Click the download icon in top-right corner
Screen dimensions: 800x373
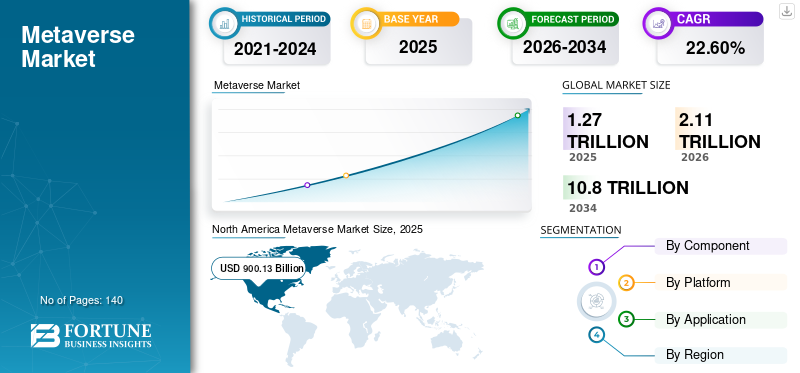(x=787, y=11)
